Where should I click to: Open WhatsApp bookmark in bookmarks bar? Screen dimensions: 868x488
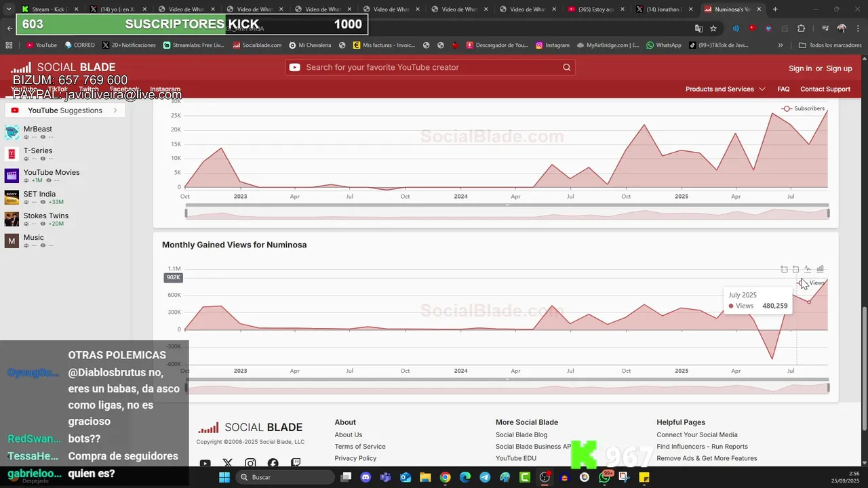(x=663, y=45)
